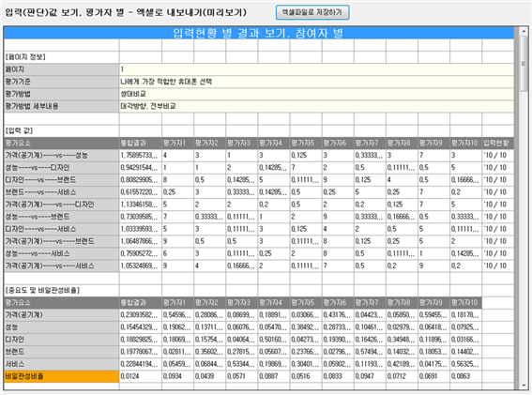Select the [페이지 정보] section label
The height and width of the screenshot is (395, 532).
[x=25, y=57]
